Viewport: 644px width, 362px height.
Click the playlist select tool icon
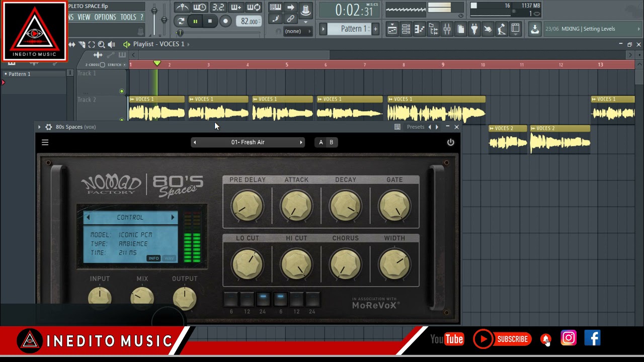coord(92,44)
